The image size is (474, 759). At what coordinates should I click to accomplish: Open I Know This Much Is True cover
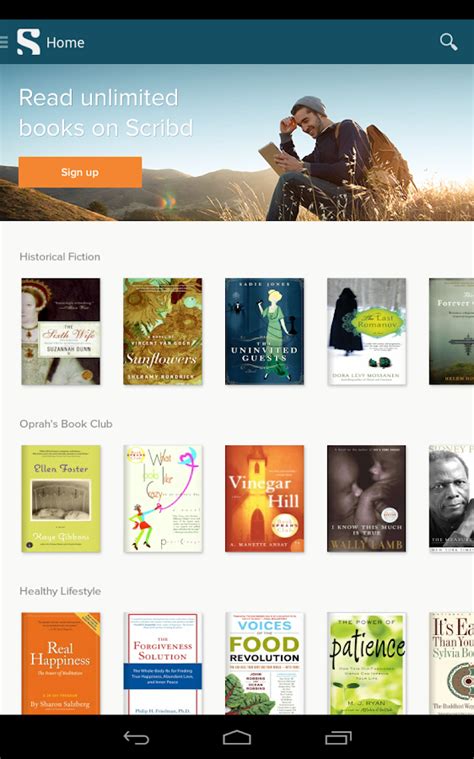tap(367, 499)
